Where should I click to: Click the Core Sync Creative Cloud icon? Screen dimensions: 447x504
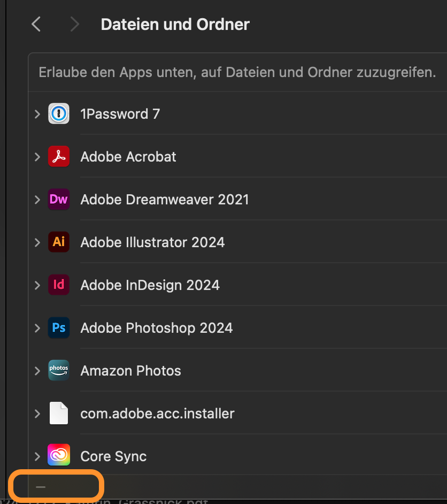point(59,455)
